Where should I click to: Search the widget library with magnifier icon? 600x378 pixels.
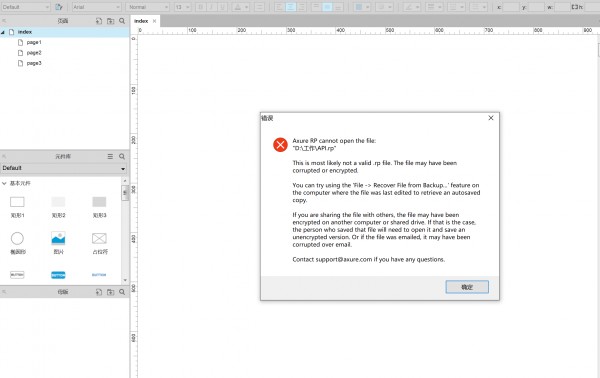click(x=122, y=156)
